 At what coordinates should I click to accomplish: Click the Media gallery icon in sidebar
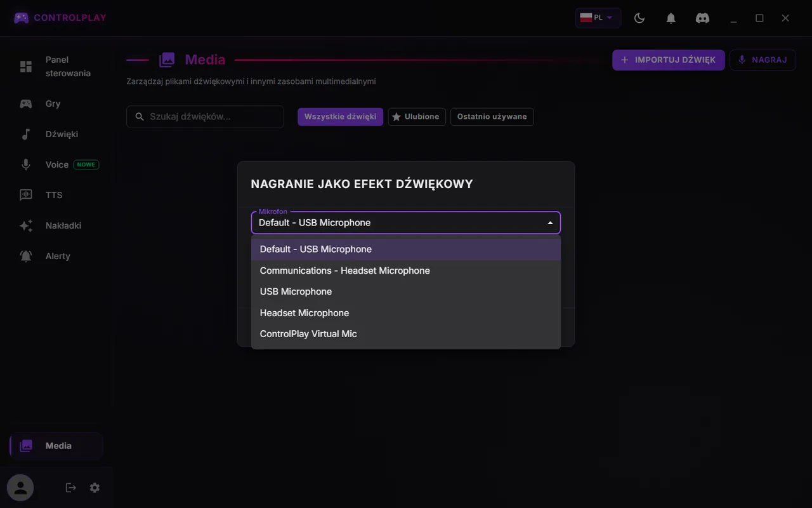coord(26,446)
